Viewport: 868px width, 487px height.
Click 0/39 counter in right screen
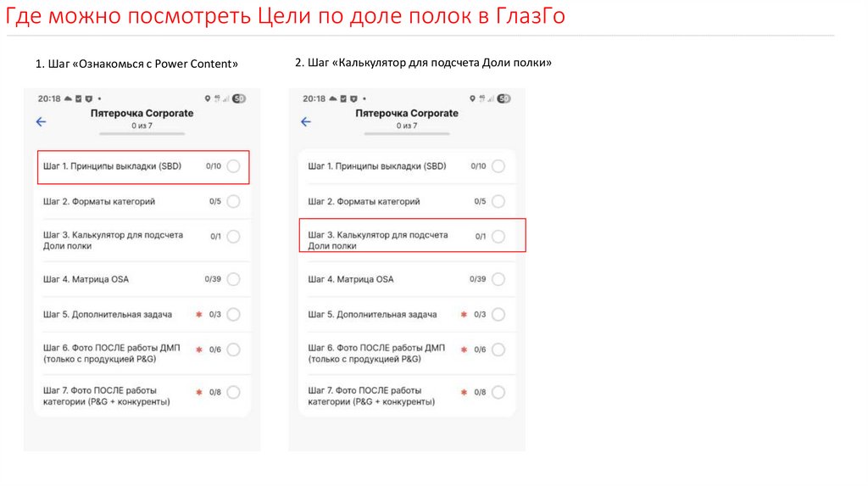(x=478, y=278)
